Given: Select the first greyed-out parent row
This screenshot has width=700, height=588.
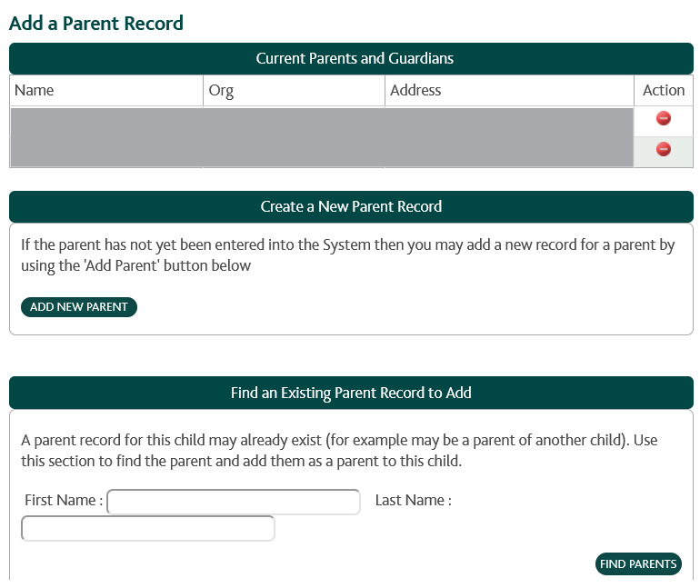Looking at the screenshot, I should point(322,122).
